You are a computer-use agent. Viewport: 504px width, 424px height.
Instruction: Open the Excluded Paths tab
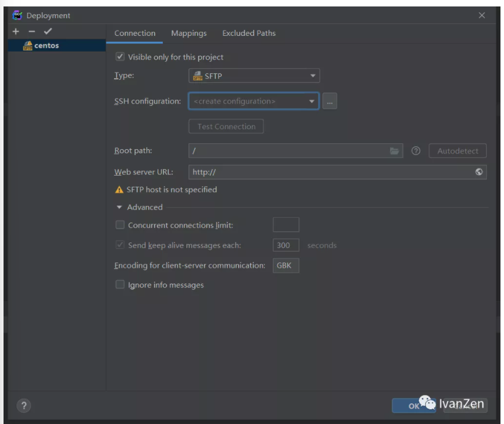point(249,33)
